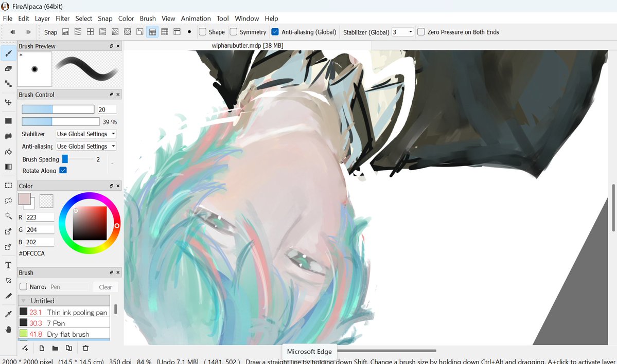The image size is (617, 364).
Task: Turn snap off with the 'off' icon
Action: (66, 32)
